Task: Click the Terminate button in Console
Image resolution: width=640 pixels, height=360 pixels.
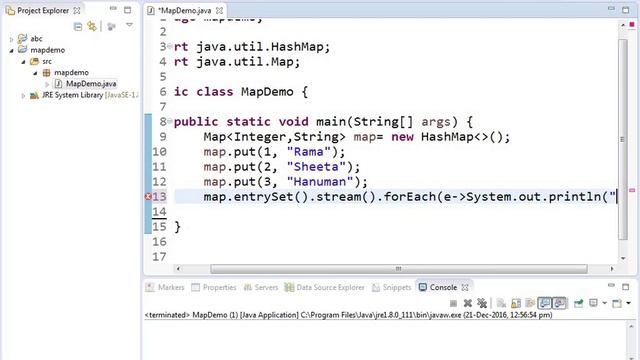Action: (453, 303)
